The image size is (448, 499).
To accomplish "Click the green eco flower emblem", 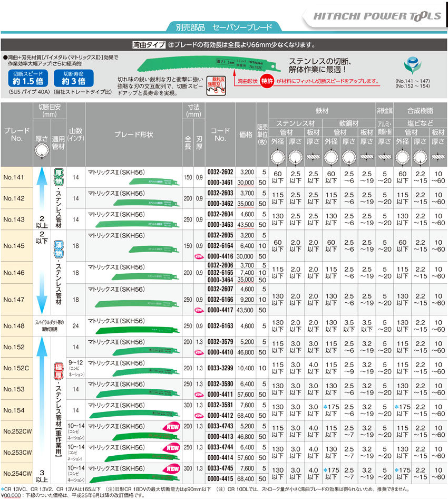I will [x=412, y=66].
